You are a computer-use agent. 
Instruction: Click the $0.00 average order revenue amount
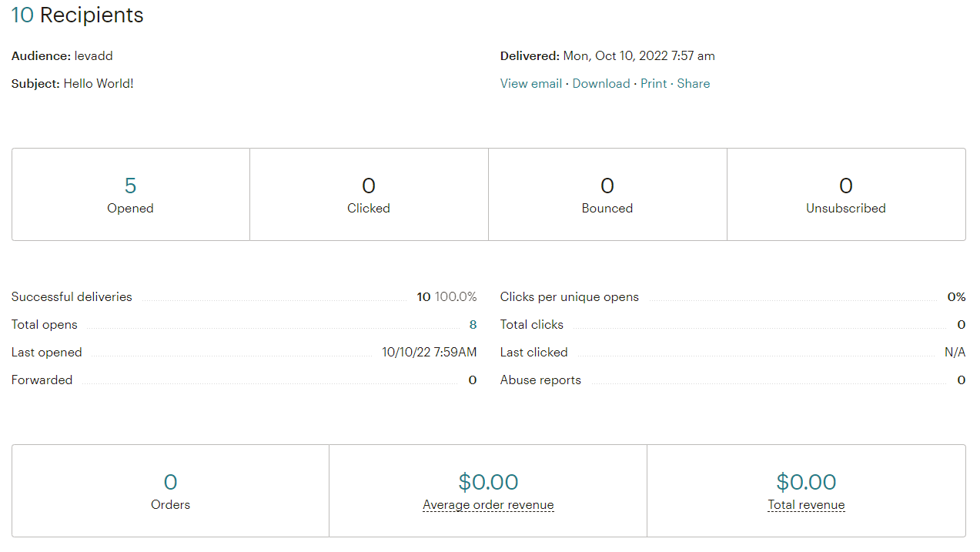tap(488, 482)
